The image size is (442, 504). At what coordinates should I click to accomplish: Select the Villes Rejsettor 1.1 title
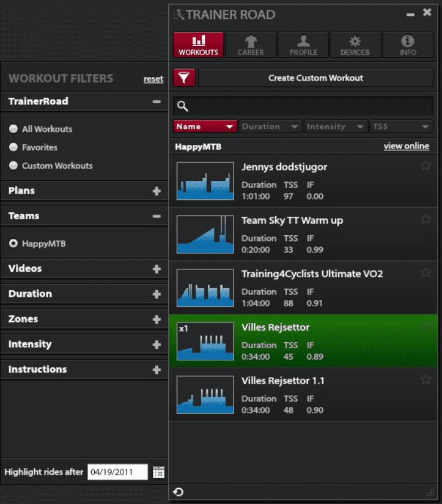pos(283,381)
